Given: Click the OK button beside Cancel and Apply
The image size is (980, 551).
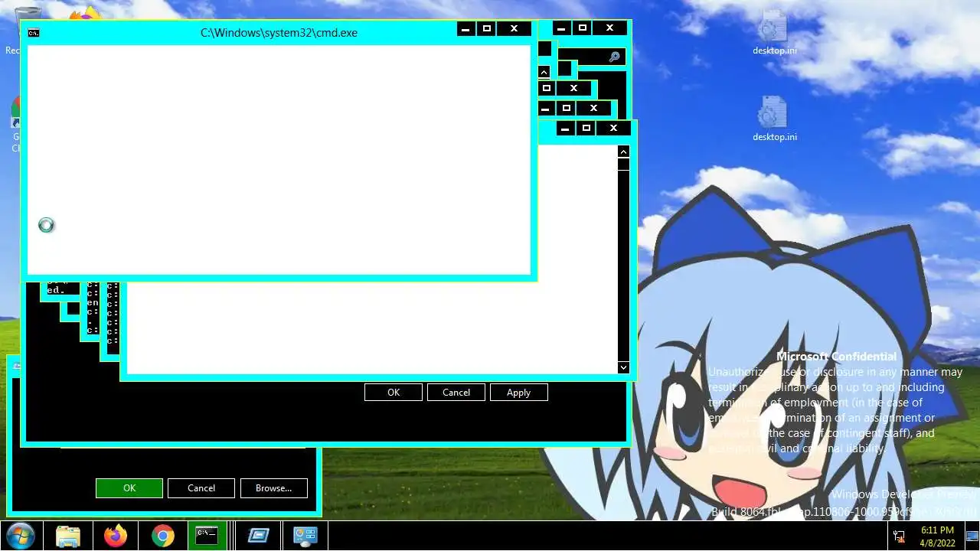Looking at the screenshot, I should coord(394,392).
